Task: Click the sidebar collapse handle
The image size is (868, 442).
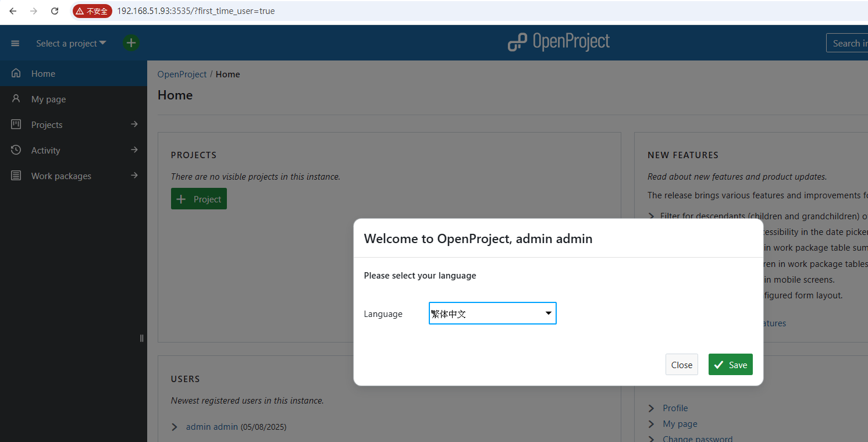Action: click(141, 338)
